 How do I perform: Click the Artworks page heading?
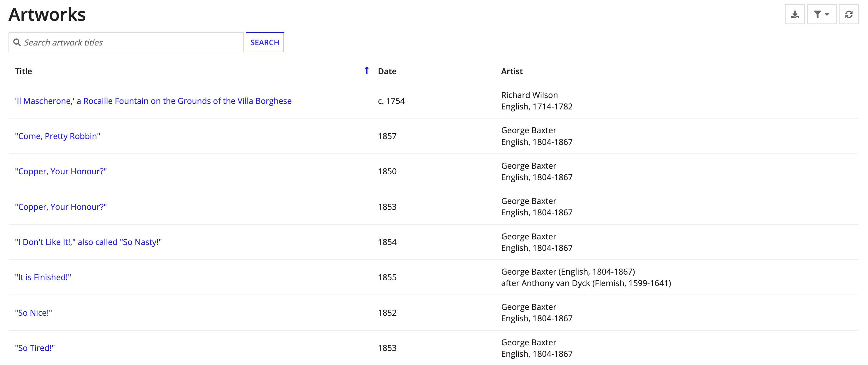click(x=47, y=14)
